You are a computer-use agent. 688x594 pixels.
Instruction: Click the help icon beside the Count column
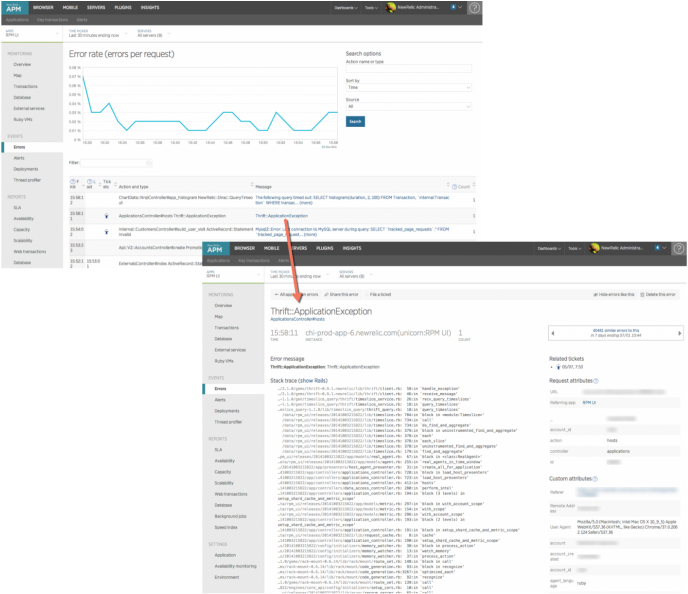point(454,187)
